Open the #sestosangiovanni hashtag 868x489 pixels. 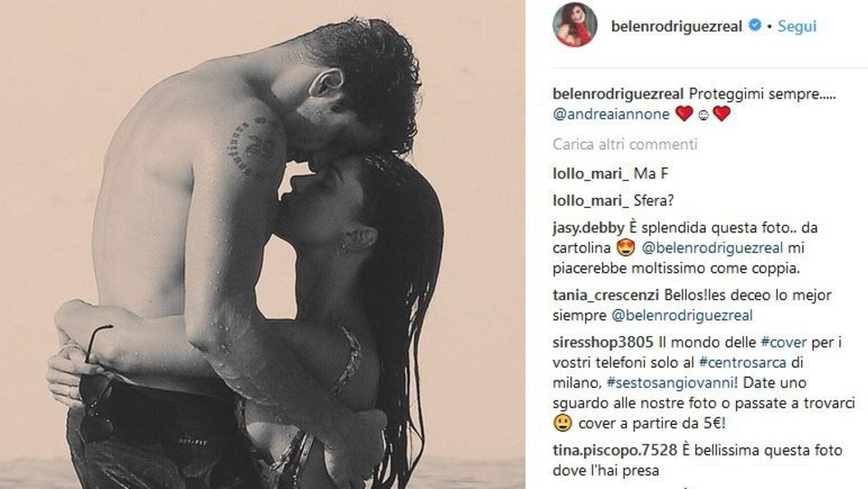[x=672, y=382]
